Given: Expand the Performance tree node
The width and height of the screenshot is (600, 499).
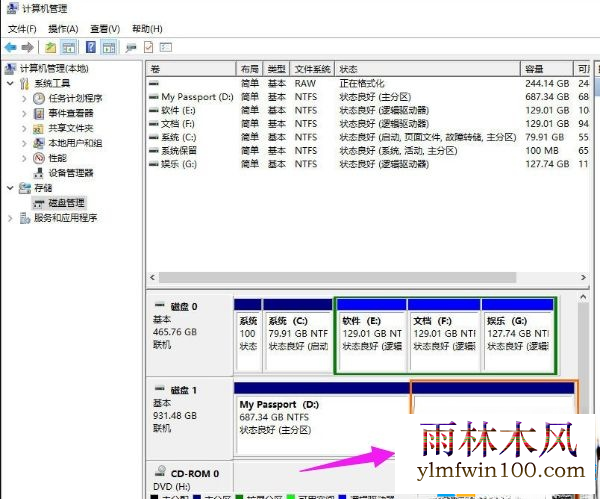Looking at the screenshot, I should (24, 158).
